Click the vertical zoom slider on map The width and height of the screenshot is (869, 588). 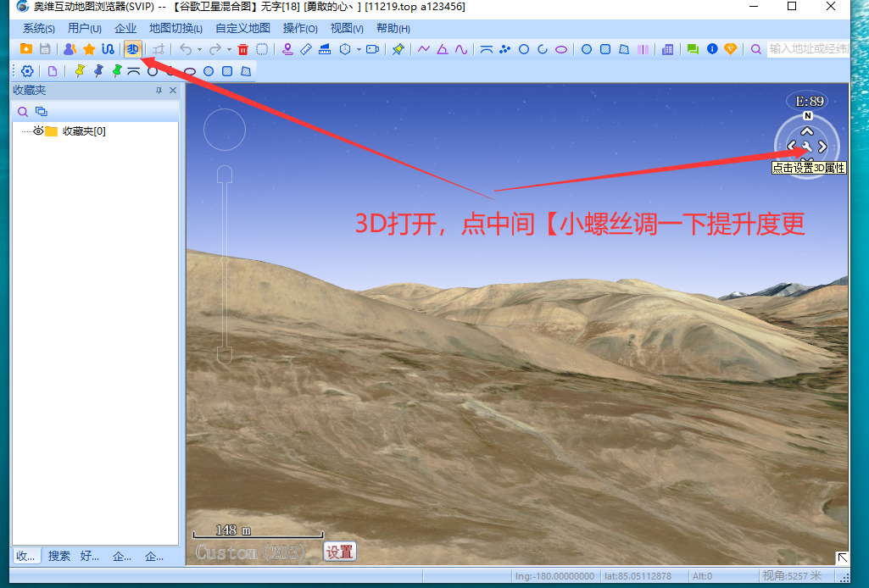tap(225, 263)
